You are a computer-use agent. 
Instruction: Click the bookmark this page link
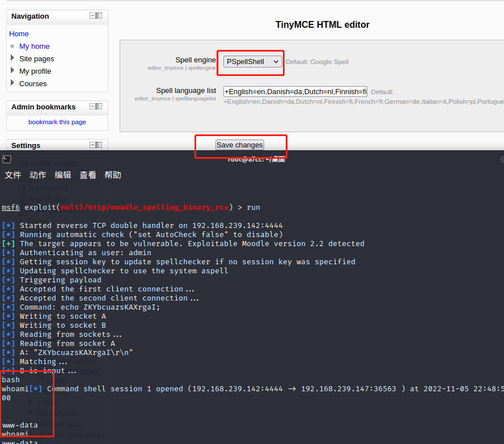[57, 122]
